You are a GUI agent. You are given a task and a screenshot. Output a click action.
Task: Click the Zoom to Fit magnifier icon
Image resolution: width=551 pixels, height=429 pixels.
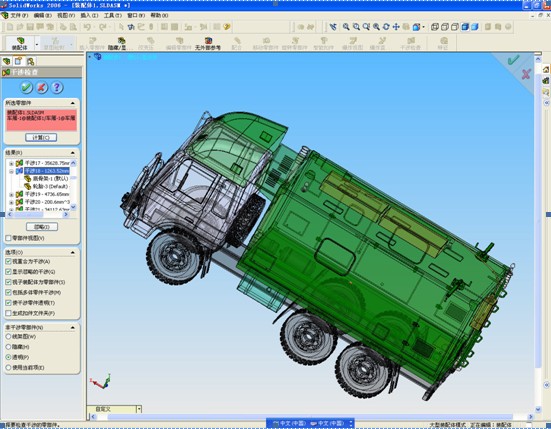346,27
